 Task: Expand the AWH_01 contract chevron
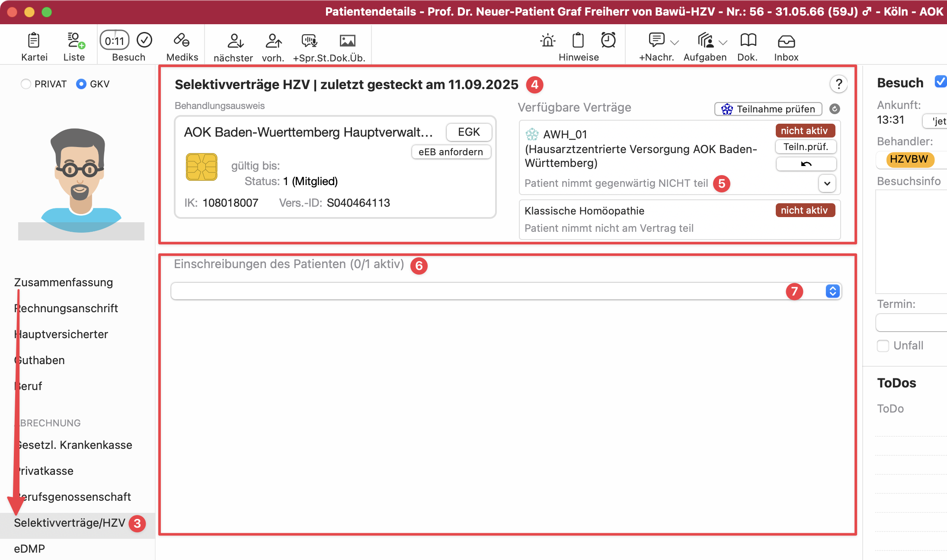[827, 183]
